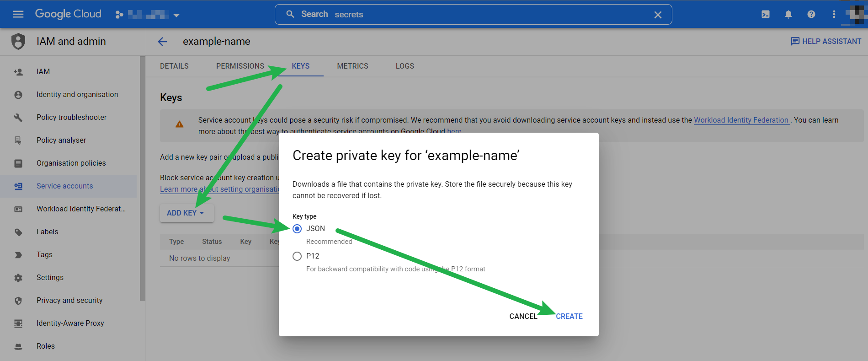
Task: Click the Roles hat icon
Action: 18,346
